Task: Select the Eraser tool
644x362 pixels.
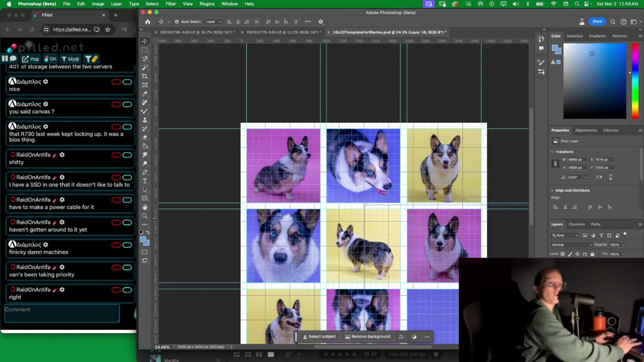Action: (x=144, y=137)
